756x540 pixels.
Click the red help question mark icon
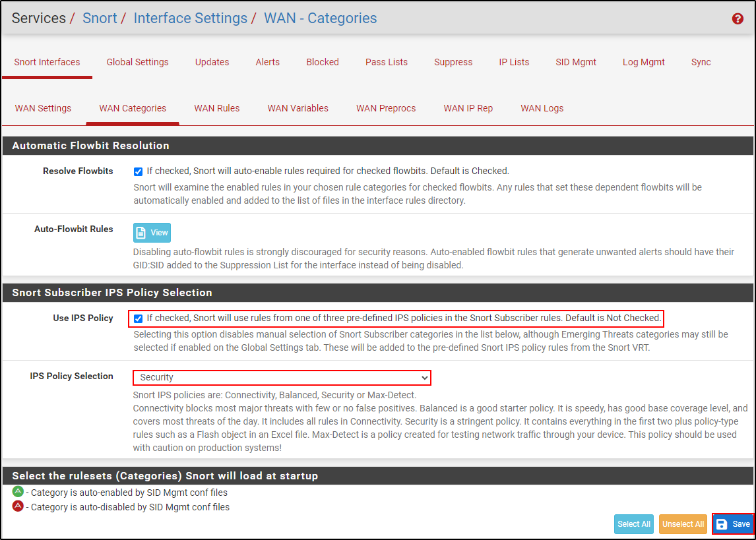[737, 18]
